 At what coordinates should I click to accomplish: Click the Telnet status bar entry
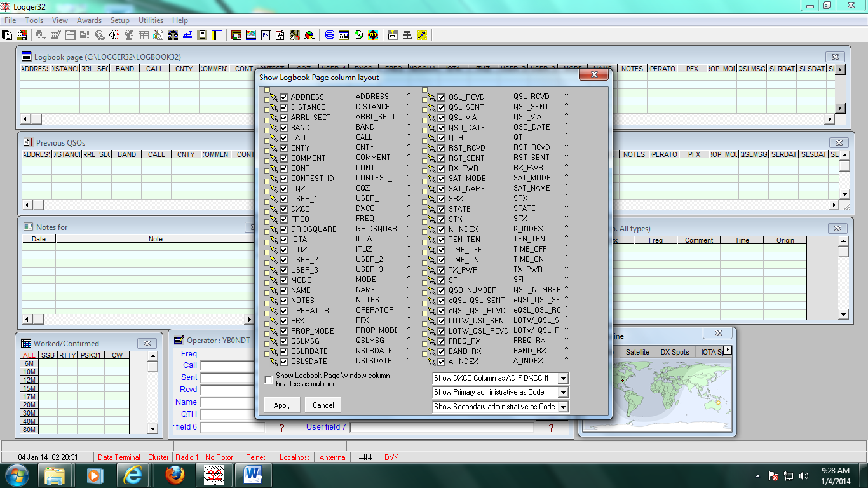tap(255, 457)
